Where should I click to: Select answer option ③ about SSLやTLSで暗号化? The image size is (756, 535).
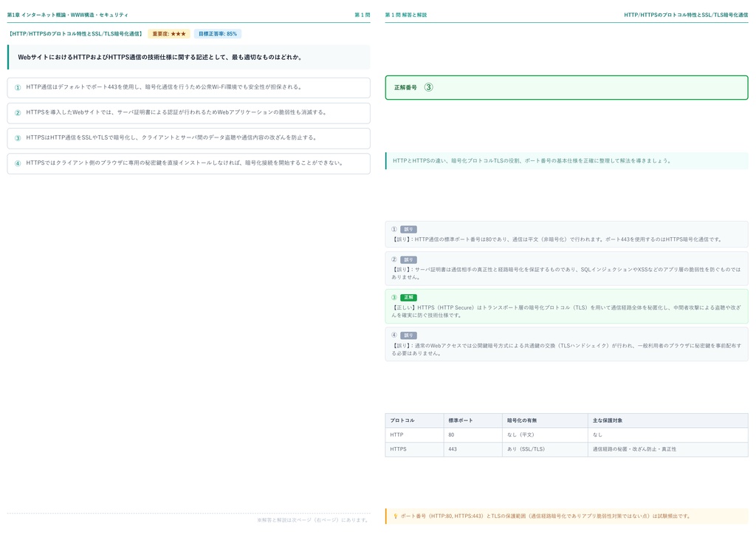pos(188,138)
